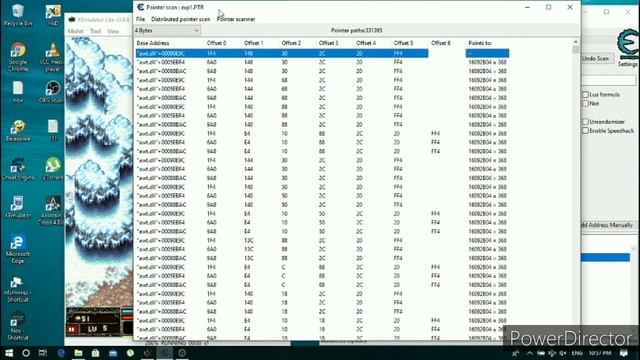Launch Microsoft Edge desktop icon

(18, 249)
